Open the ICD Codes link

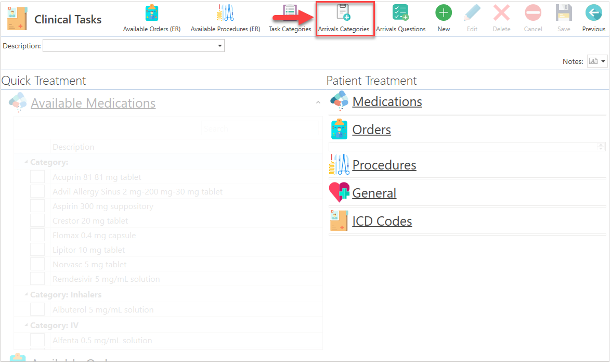[382, 221]
